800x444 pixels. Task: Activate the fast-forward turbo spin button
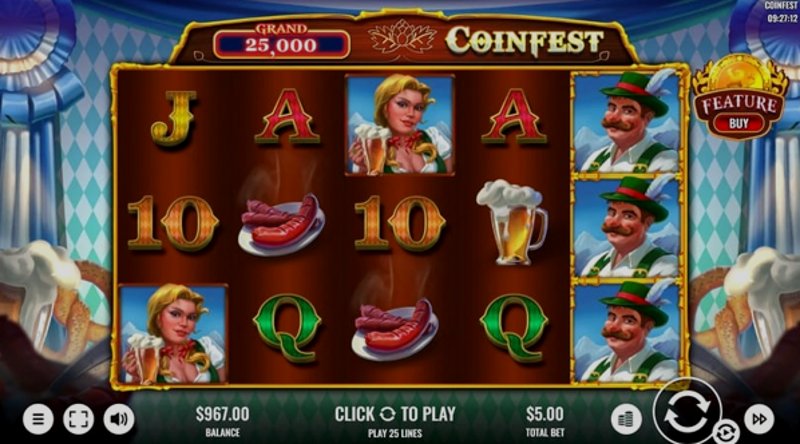click(759, 419)
